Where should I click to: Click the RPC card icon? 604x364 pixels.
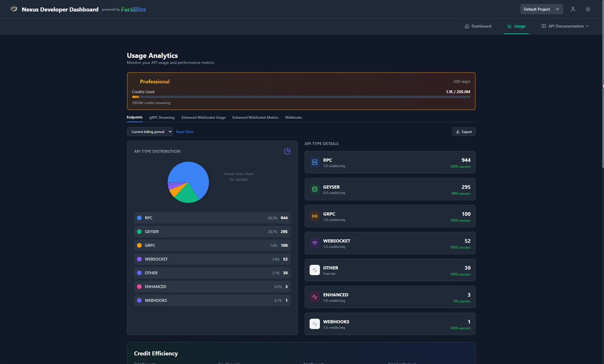tap(313, 161)
